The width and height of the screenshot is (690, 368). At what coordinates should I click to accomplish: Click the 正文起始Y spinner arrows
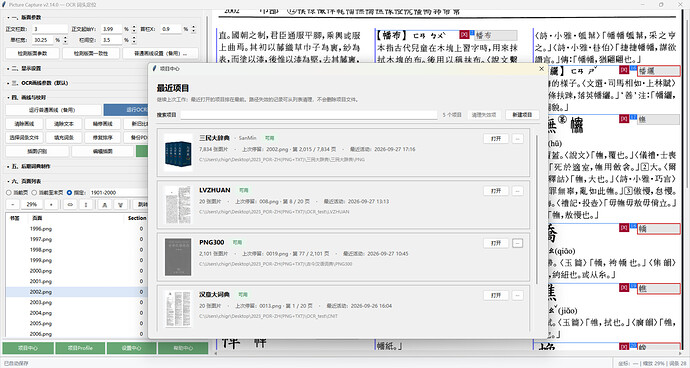point(134,29)
